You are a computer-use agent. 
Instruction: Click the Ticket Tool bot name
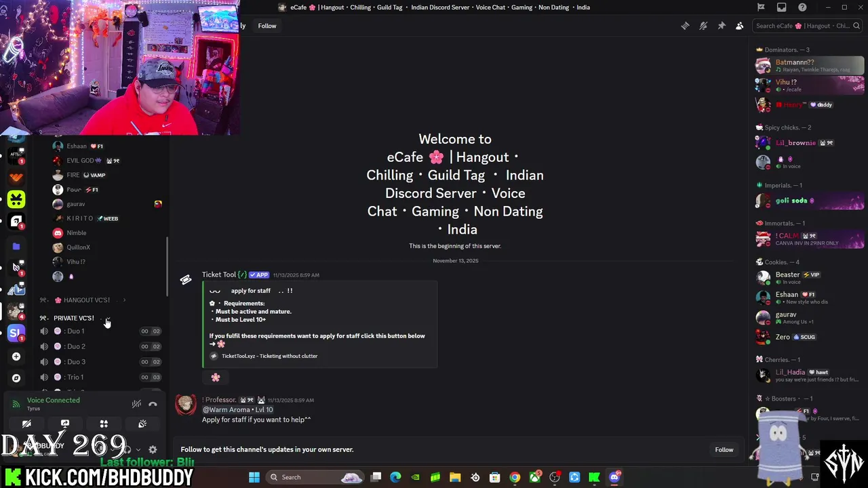[x=219, y=274]
